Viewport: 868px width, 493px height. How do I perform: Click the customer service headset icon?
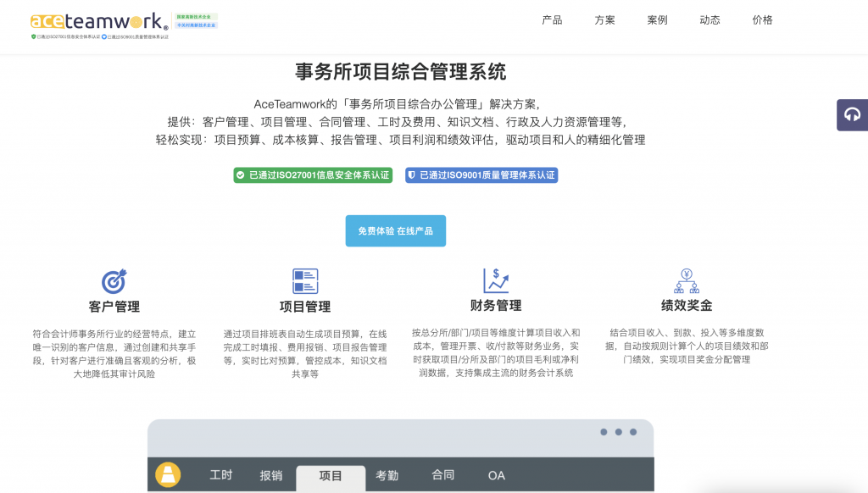[x=852, y=115]
